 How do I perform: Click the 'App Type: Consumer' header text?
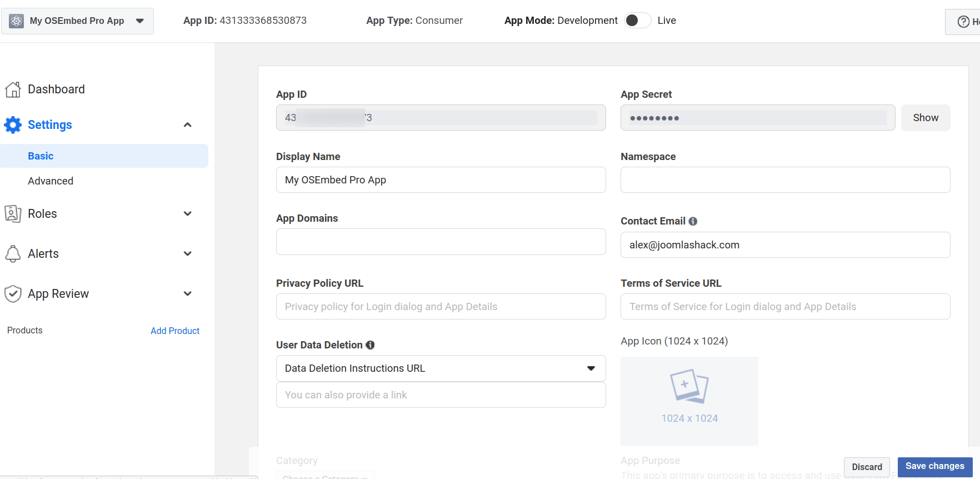pyautogui.click(x=414, y=21)
